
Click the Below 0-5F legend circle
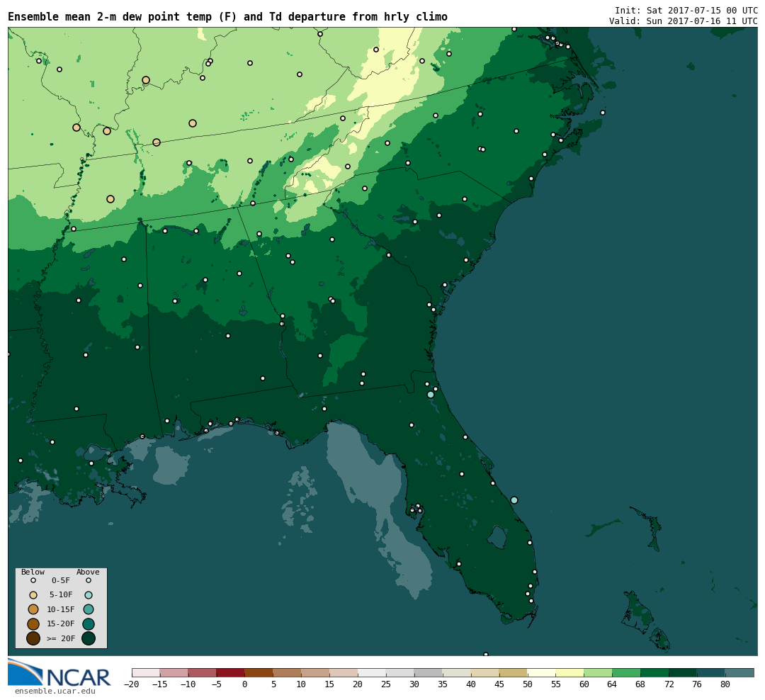(x=33, y=581)
